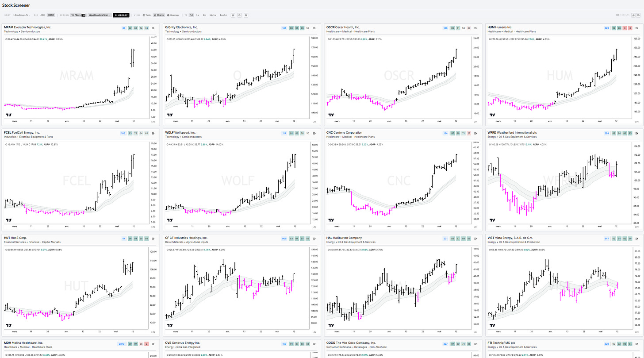Switch to the Table view
644x358 pixels.
click(146, 15)
